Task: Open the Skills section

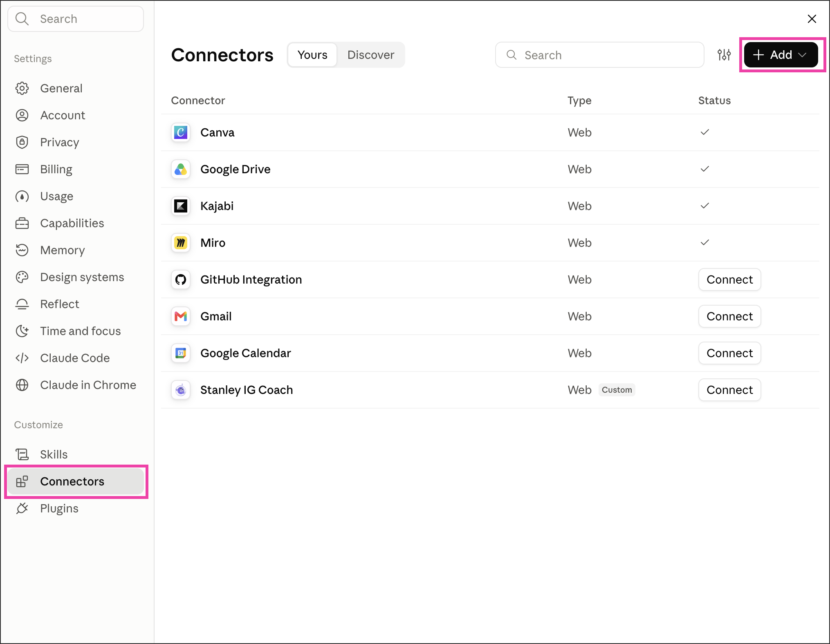Action: point(76,454)
